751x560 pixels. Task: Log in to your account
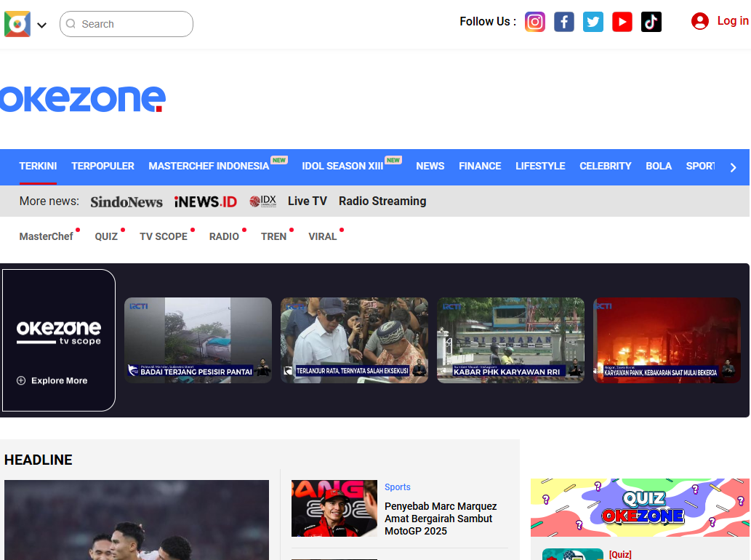732,21
